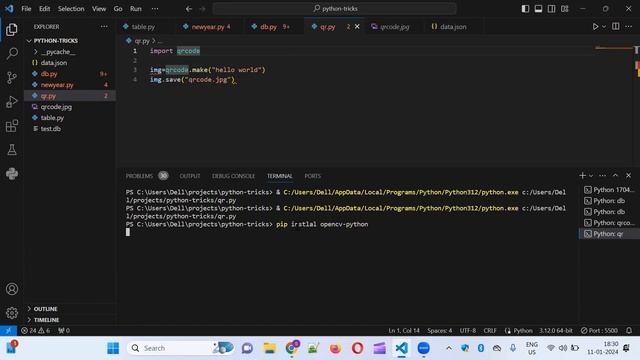Customize layout icon in title bar
Viewport: 640px width, 360px height.
564,9
